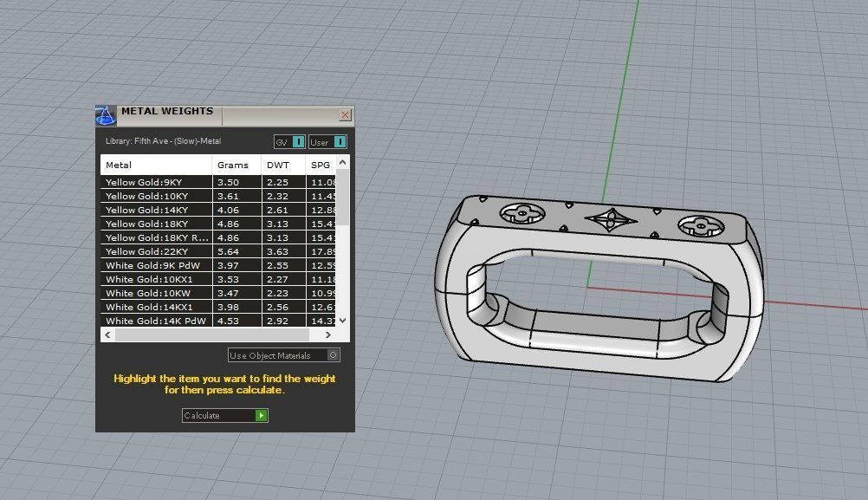The height and width of the screenshot is (500, 868).
Task: Select the White Gold:10KW row
Action: coord(218,293)
